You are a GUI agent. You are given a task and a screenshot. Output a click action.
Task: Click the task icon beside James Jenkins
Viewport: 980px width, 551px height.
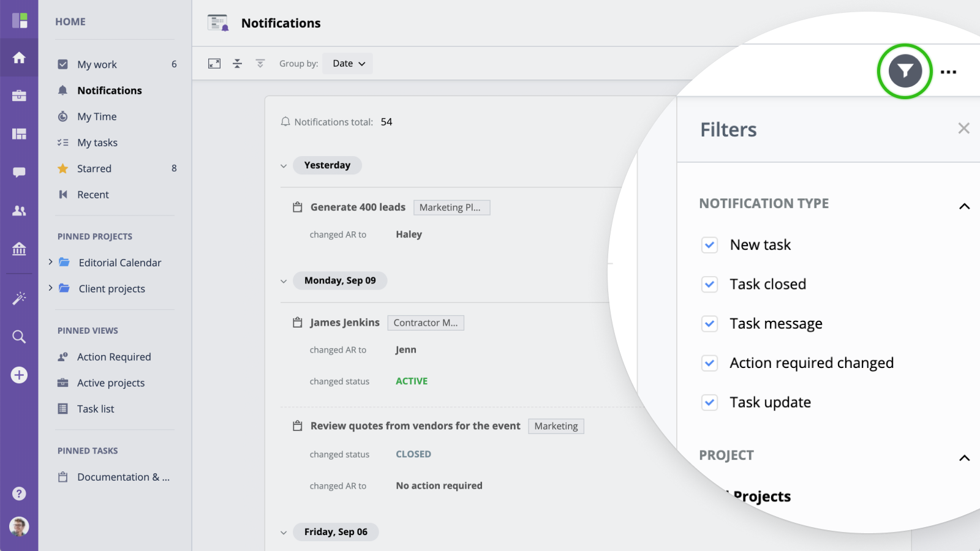pos(298,323)
